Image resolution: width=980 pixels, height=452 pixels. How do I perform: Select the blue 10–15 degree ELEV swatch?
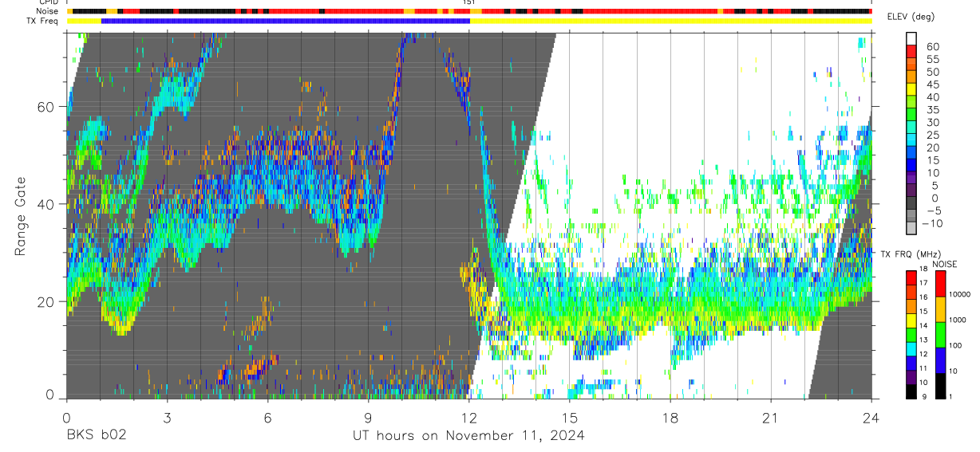911,165
